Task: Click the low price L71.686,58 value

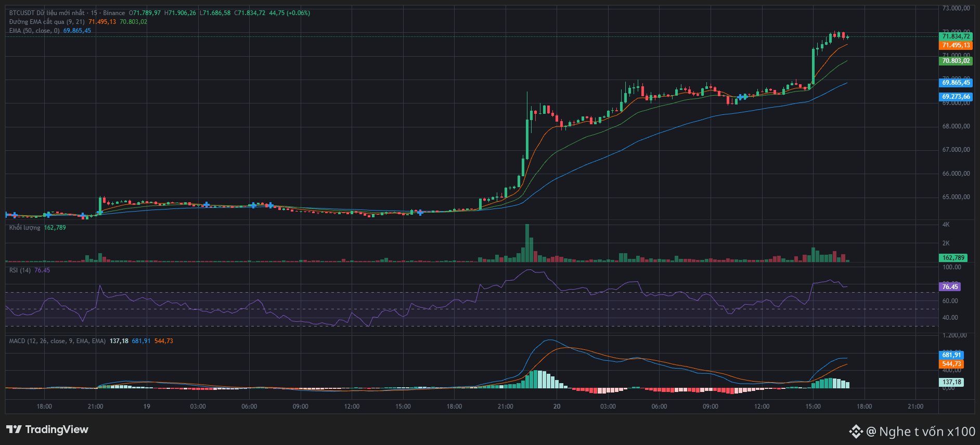Action: tap(215, 13)
